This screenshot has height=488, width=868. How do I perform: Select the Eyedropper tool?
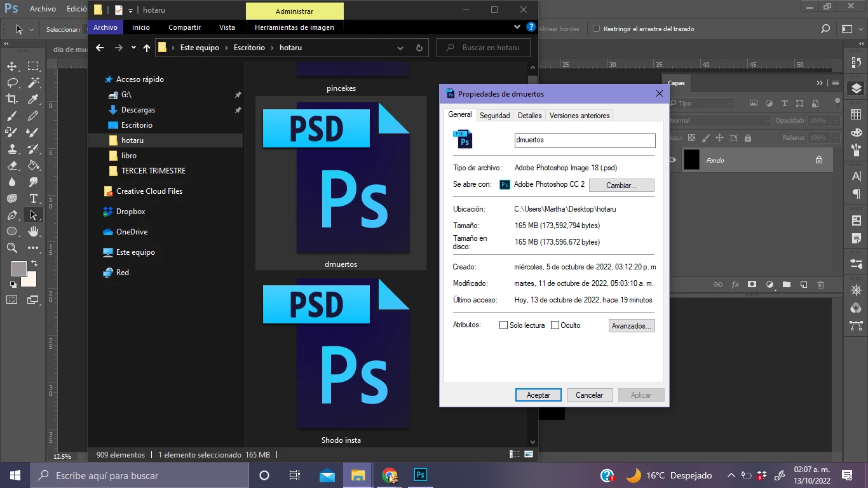tap(33, 99)
